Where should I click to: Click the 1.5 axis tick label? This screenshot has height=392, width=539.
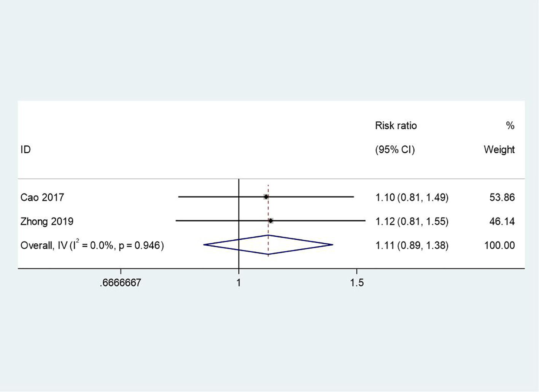tap(356, 282)
